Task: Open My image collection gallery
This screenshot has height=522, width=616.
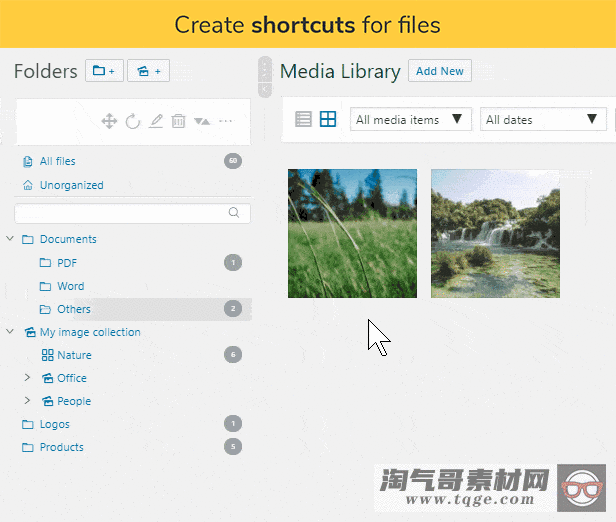Action: click(x=90, y=332)
